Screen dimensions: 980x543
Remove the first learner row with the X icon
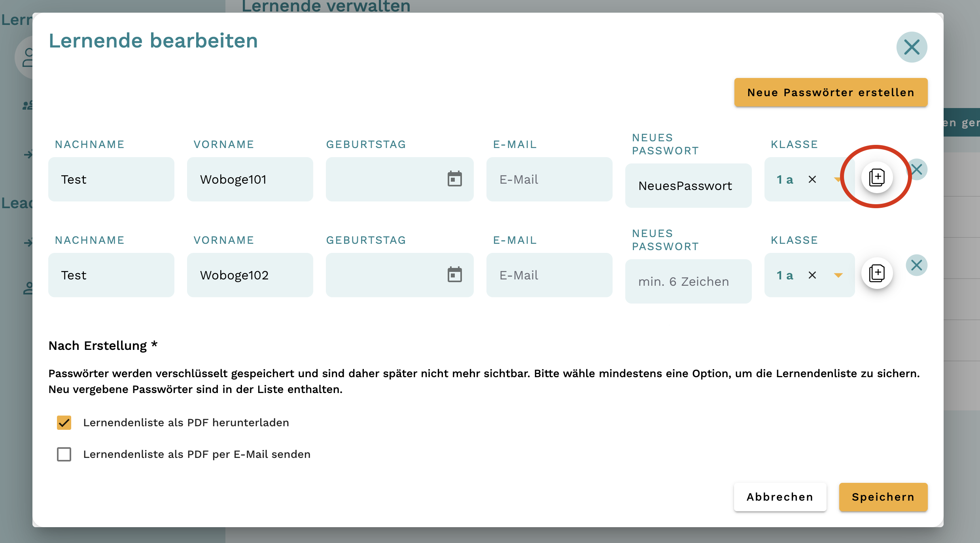pyautogui.click(x=918, y=169)
